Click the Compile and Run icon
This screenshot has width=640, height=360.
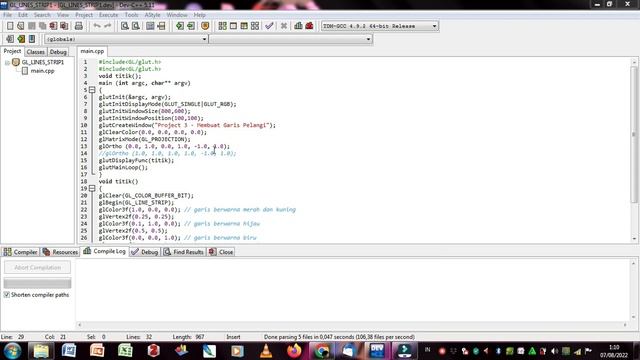click(x=244, y=26)
